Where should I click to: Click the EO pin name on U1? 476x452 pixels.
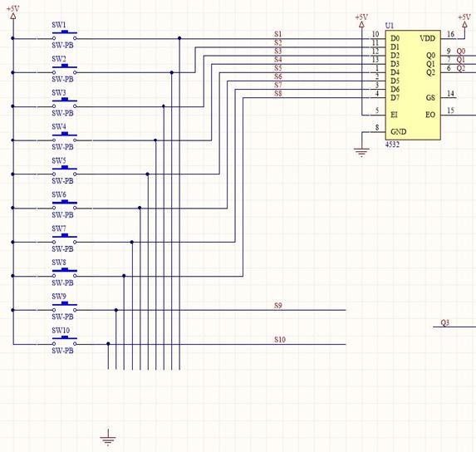[x=430, y=115]
